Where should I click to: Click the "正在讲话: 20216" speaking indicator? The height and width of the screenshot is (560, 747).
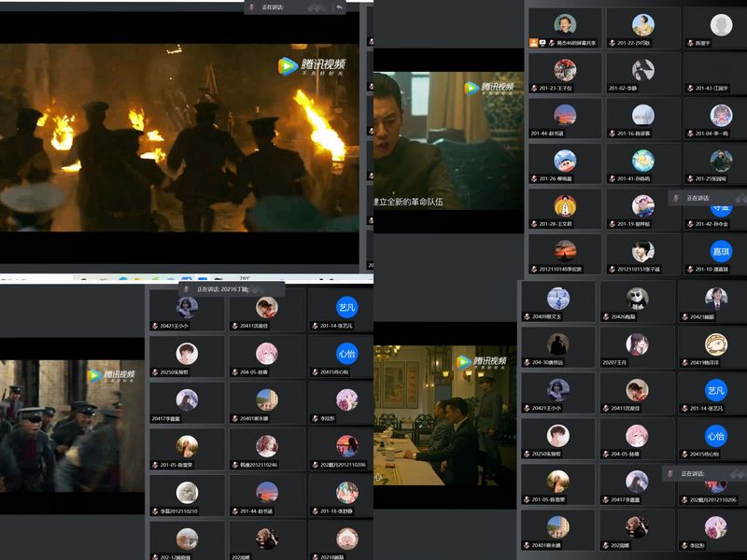(232, 289)
